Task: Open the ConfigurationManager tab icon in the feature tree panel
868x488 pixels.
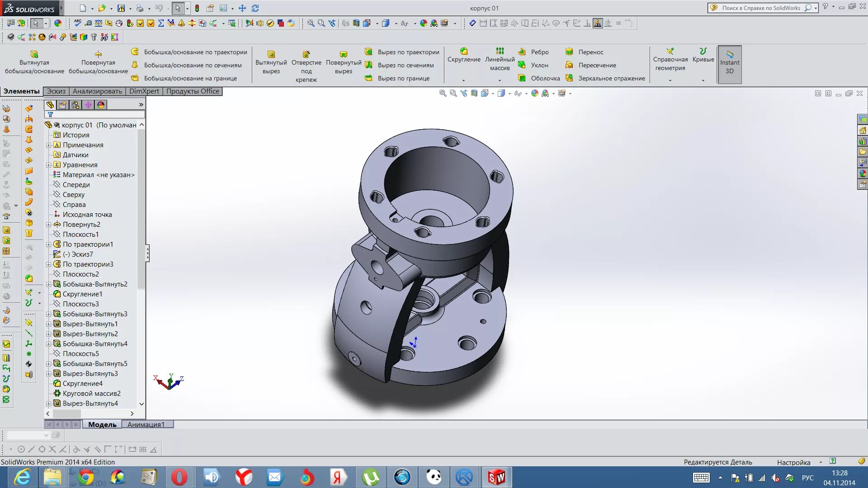Action: pos(75,105)
